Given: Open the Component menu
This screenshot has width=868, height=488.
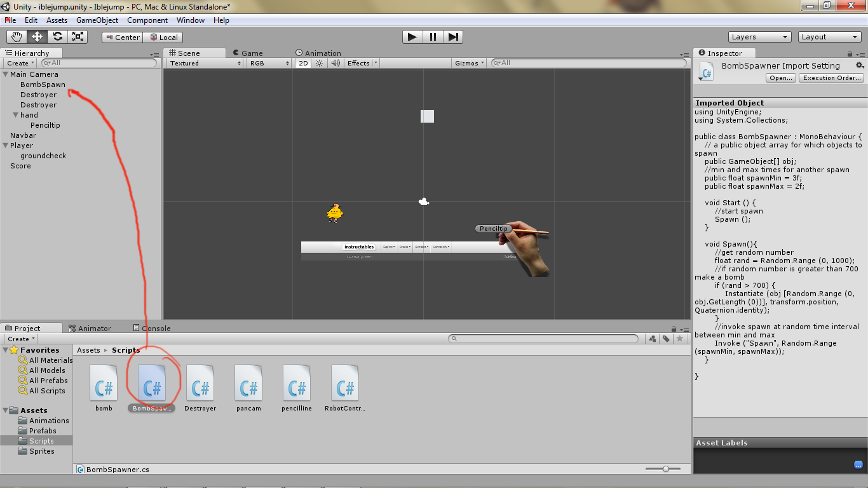Looking at the screenshot, I should [147, 20].
